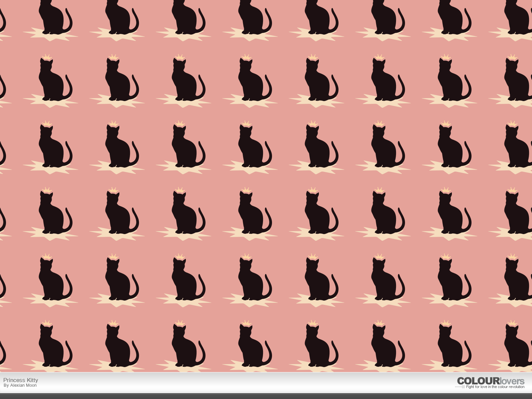This screenshot has width=532, height=399.
Task: Click the COLOURlovers logo
Action: coord(490,381)
